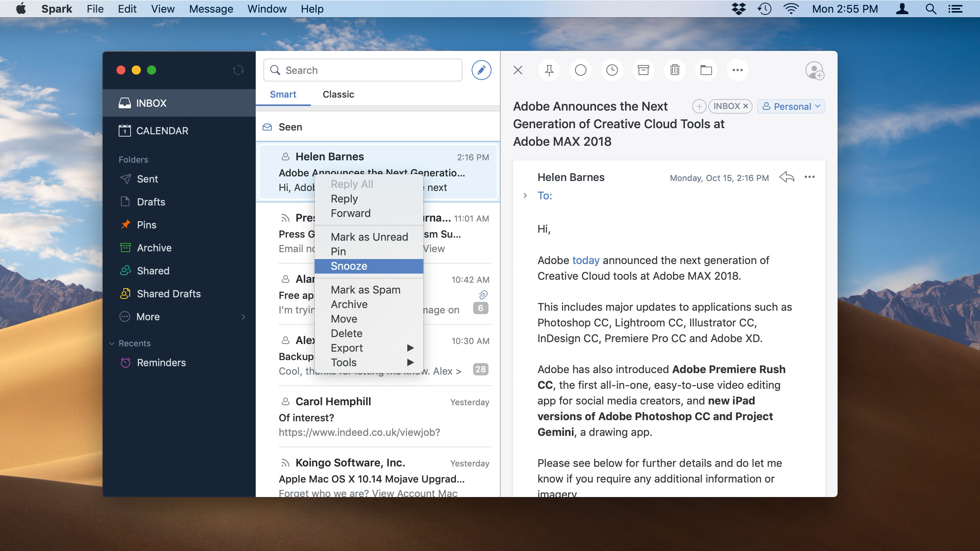Switch to the Smart inbox tab
Viewport: 980px width, 551px height.
coord(283,95)
